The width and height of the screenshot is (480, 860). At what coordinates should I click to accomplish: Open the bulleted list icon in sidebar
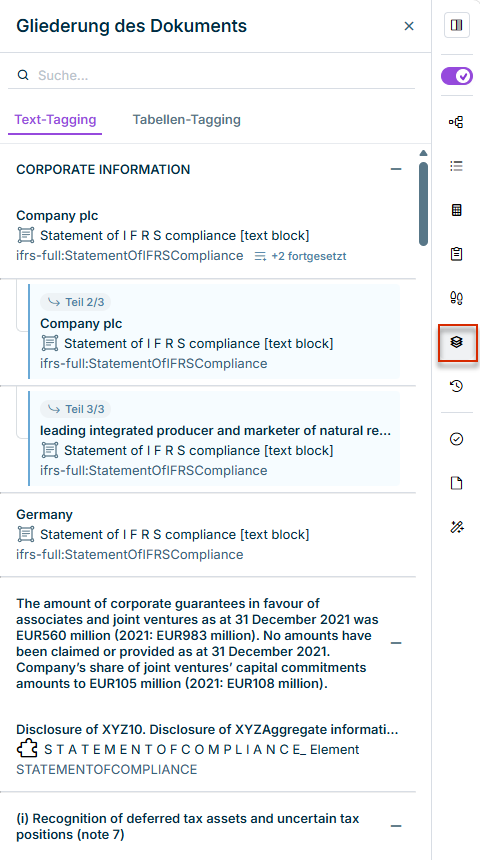click(x=456, y=166)
